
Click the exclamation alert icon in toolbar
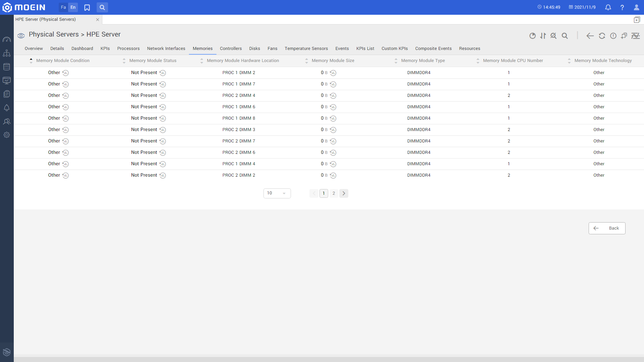coord(613,36)
